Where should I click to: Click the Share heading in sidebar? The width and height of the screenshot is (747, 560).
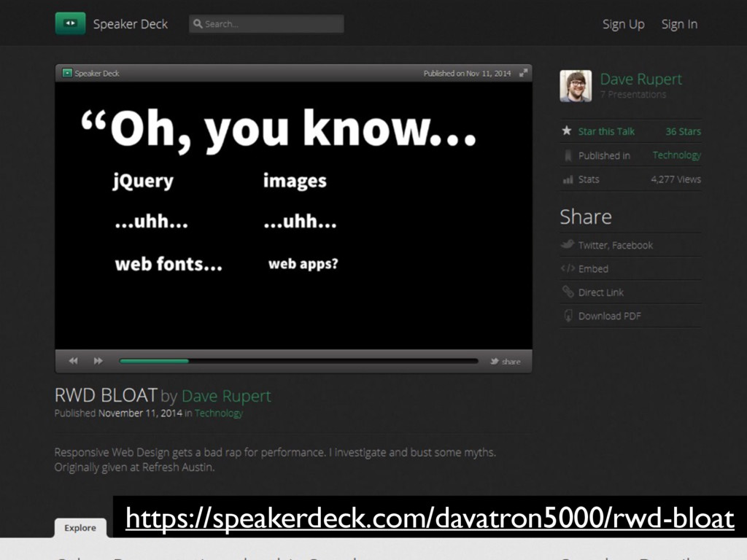[x=586, y=217]
